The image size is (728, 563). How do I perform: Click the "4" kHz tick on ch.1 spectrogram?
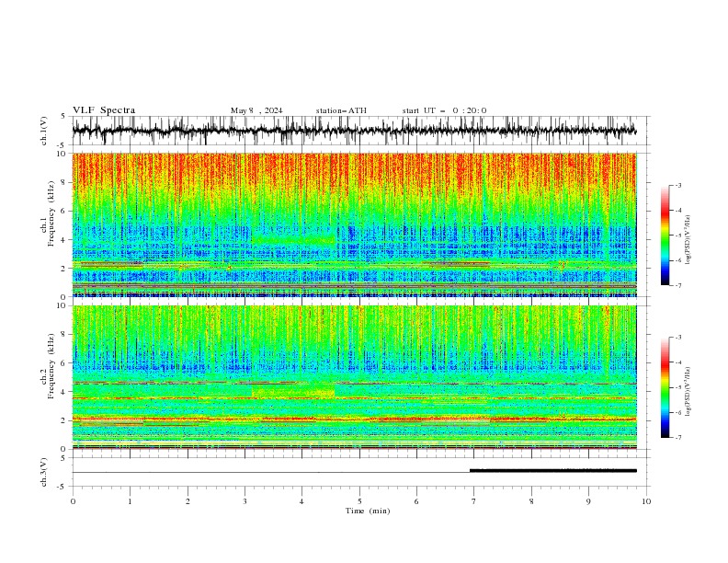[64, 240]
